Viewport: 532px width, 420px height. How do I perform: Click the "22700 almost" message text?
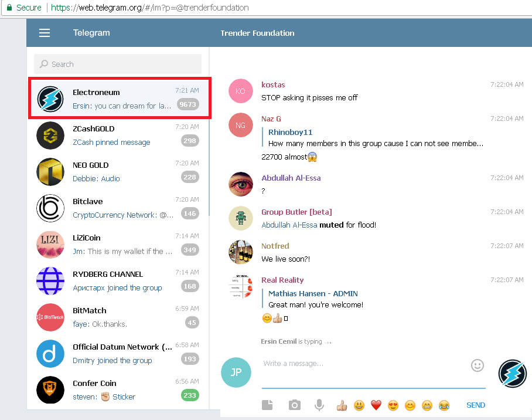pyautogui.click(x=284, y=157)
